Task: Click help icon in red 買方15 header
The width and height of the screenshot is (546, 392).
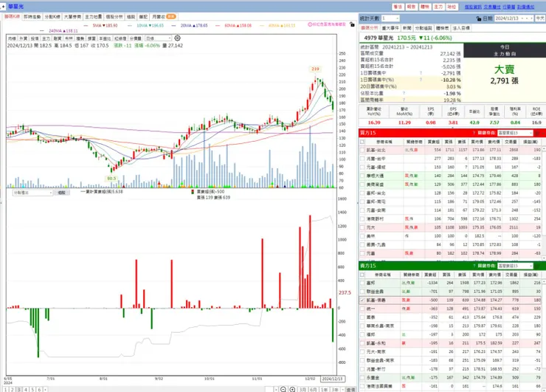Action: [x=474, y=133]
